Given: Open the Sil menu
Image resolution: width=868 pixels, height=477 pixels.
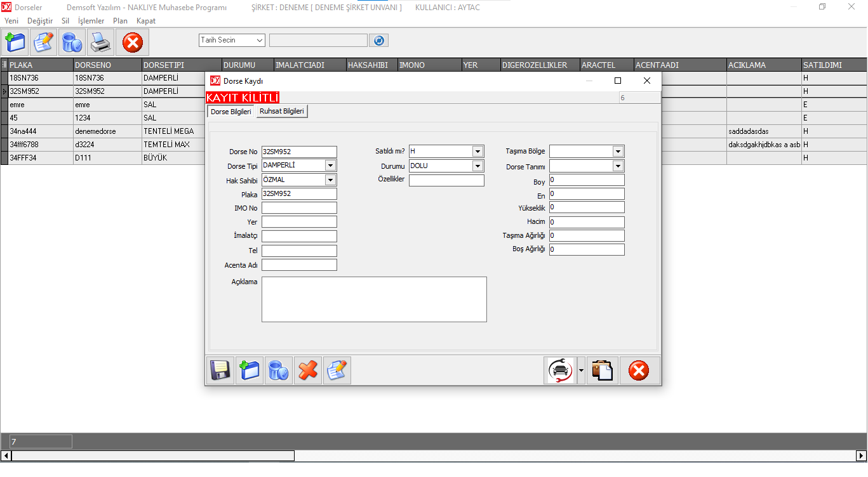Looking at the screenshot, I should [65, 21].
